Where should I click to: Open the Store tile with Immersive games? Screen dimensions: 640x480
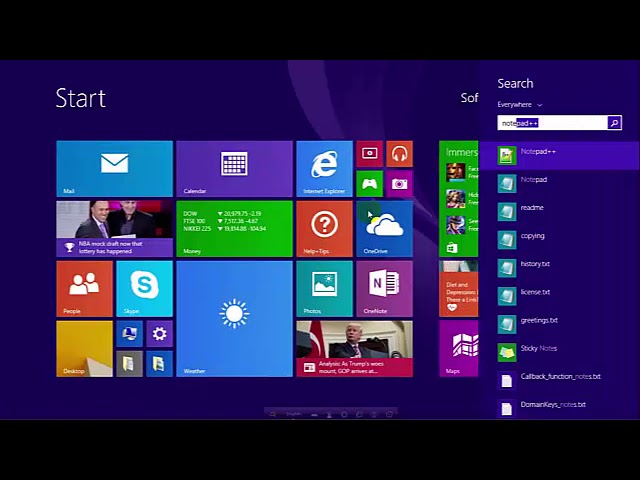point(458,199)
